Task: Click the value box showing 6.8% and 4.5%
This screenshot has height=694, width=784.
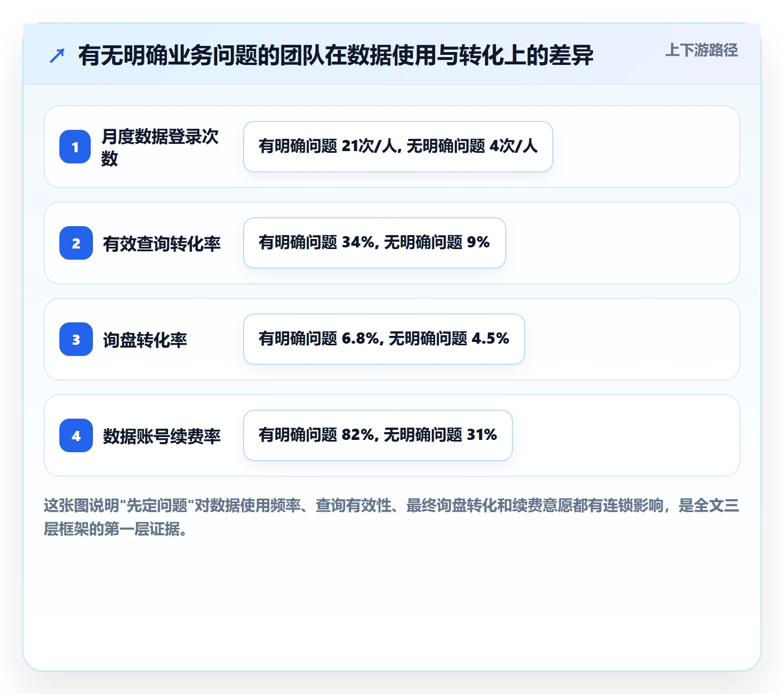Action: point(384,339)
